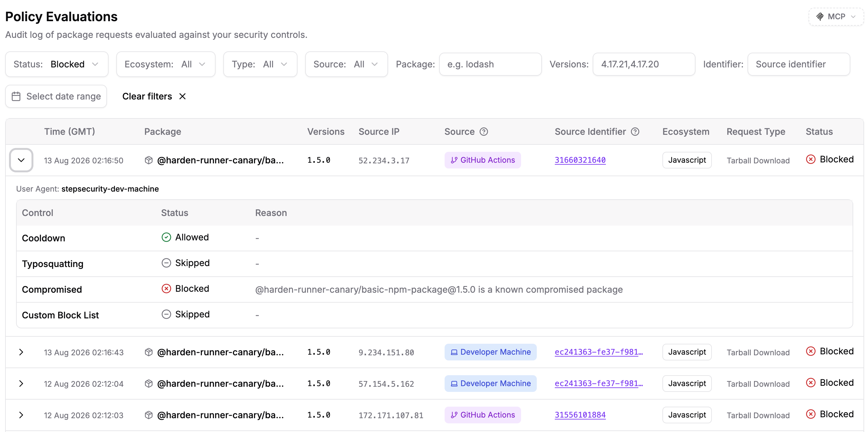The width and height of the screenshot is (868, 432).
Task: Open source identifier link 31660321640
Action: pyautogui.click(x=580, y=160)
